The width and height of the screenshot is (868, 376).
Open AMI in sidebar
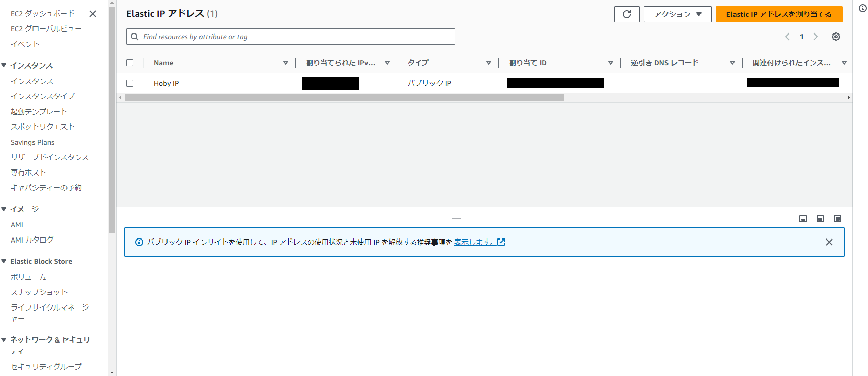[x=17, y=225]
